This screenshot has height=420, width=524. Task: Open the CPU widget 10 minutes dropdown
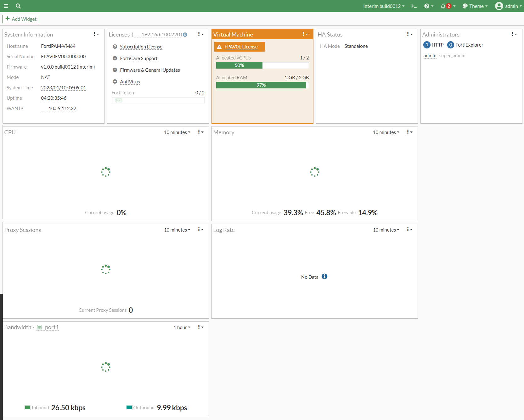pos(177,132)
